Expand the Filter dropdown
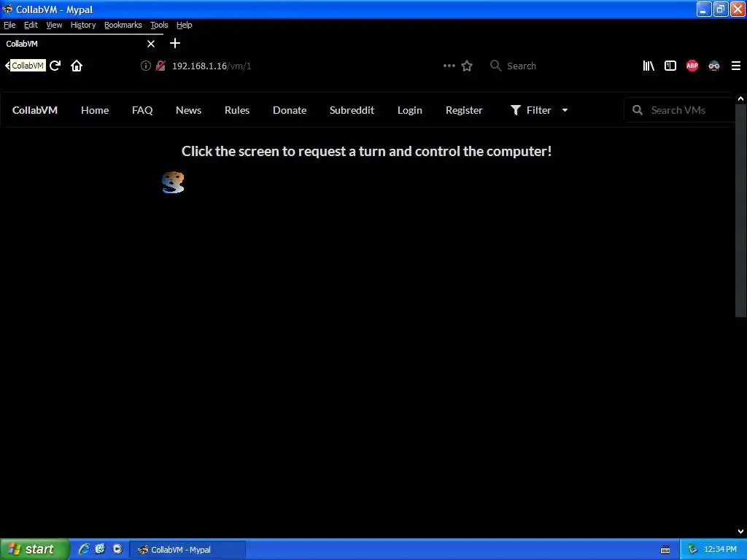The width and height of the screenshot is (747, 560). 539,110
